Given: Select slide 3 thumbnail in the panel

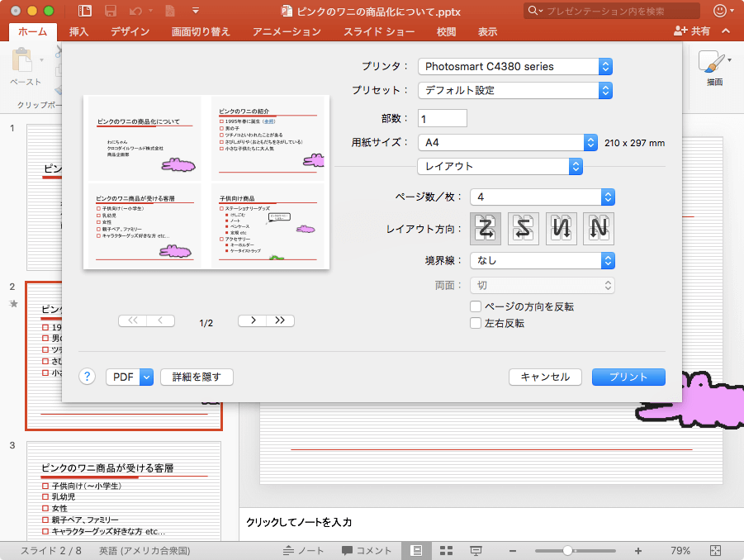Looking at the screenshot, I should [x=124, y=491].
